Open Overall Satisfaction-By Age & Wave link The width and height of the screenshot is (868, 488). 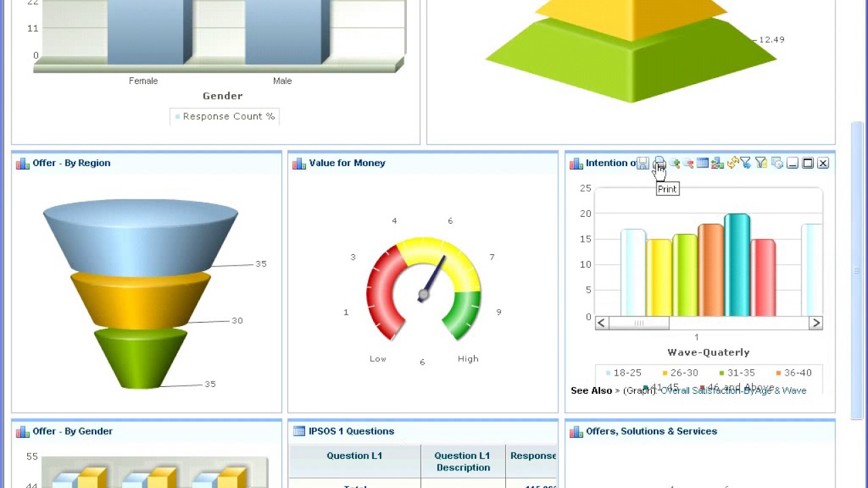(733, 390)
